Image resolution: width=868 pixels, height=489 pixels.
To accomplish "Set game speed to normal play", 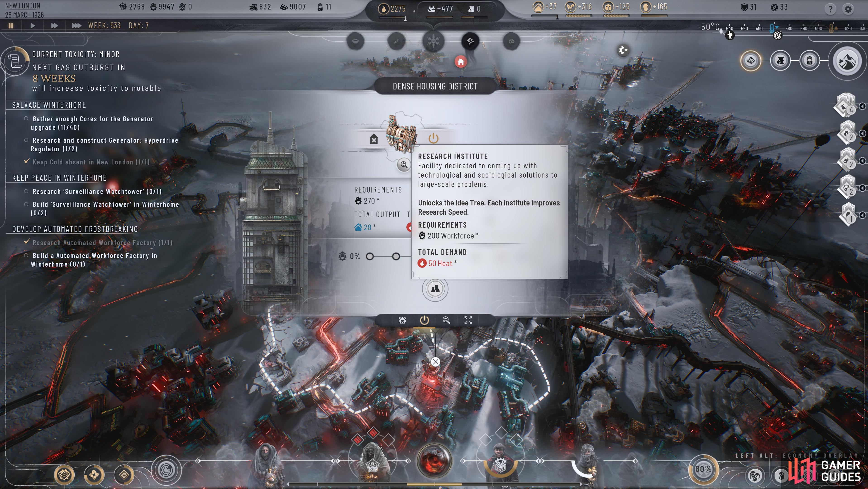I will [x=32, y=26].
